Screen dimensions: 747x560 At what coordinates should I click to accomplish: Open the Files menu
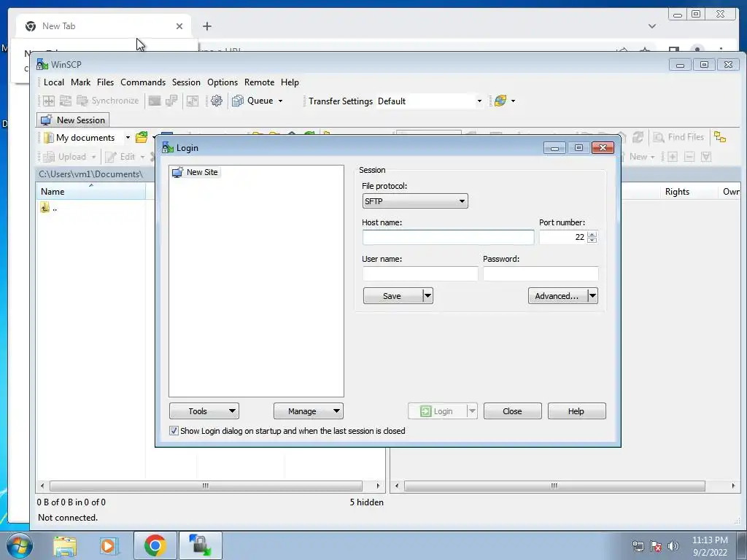105,82
